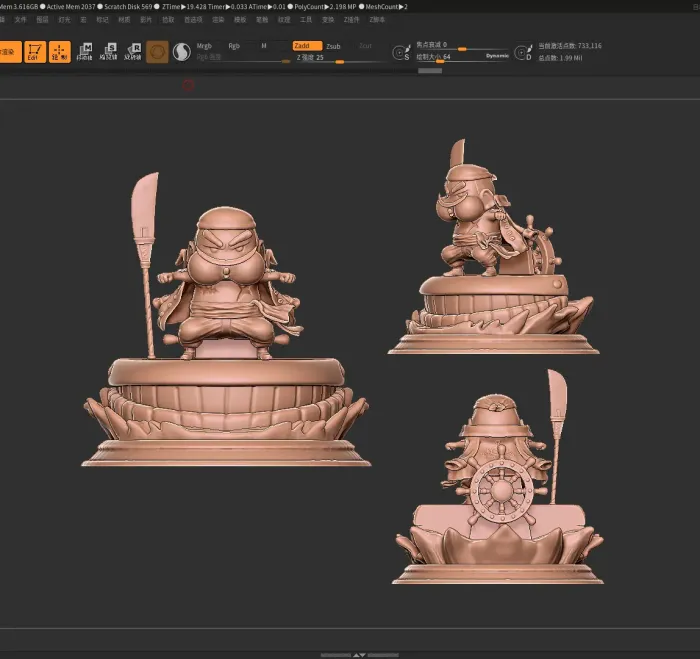Image resolution: width=700 pixels, height=659 pixels.
Task: Toggle the Rgb channel button
Action: point(234,46)
